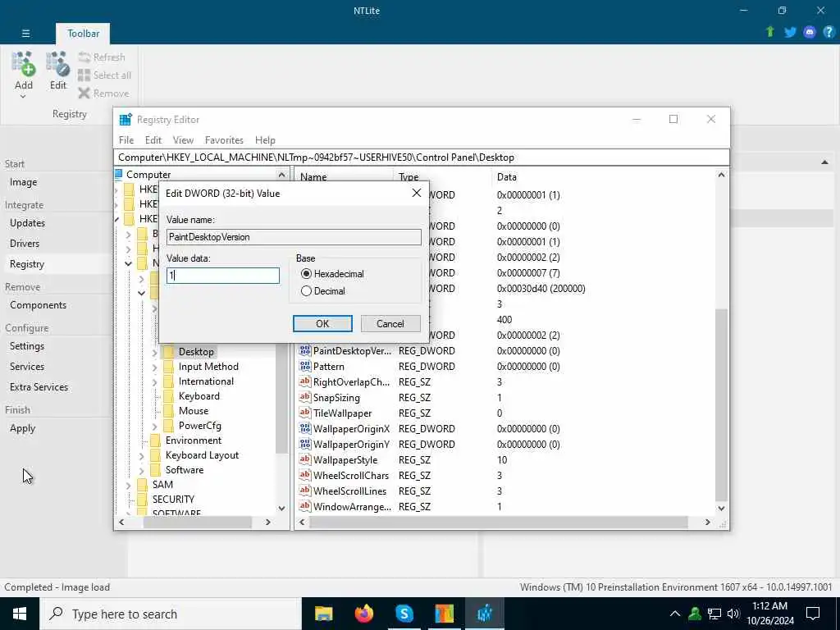Open File Explorer from the taskbar

[x=323, y=614]
